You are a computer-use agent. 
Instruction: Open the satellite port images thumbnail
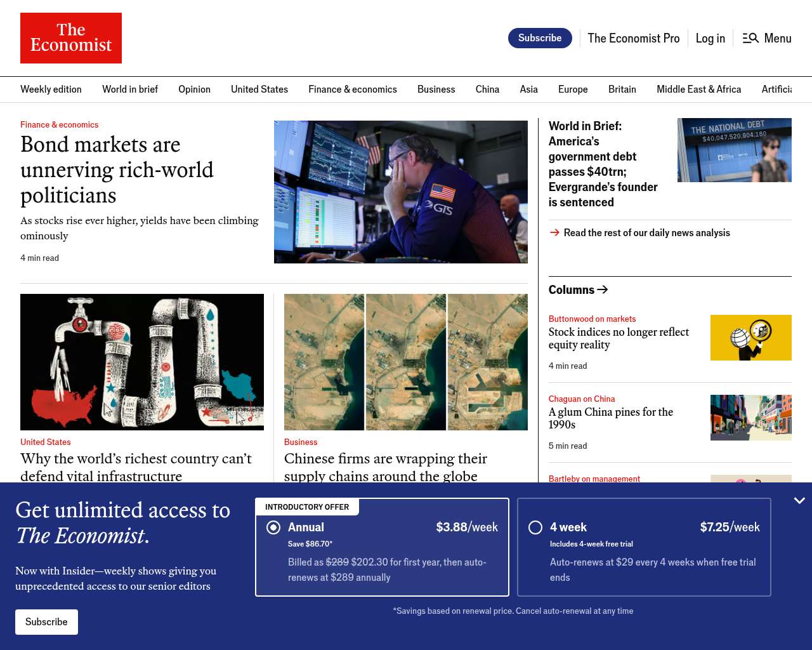406,362
